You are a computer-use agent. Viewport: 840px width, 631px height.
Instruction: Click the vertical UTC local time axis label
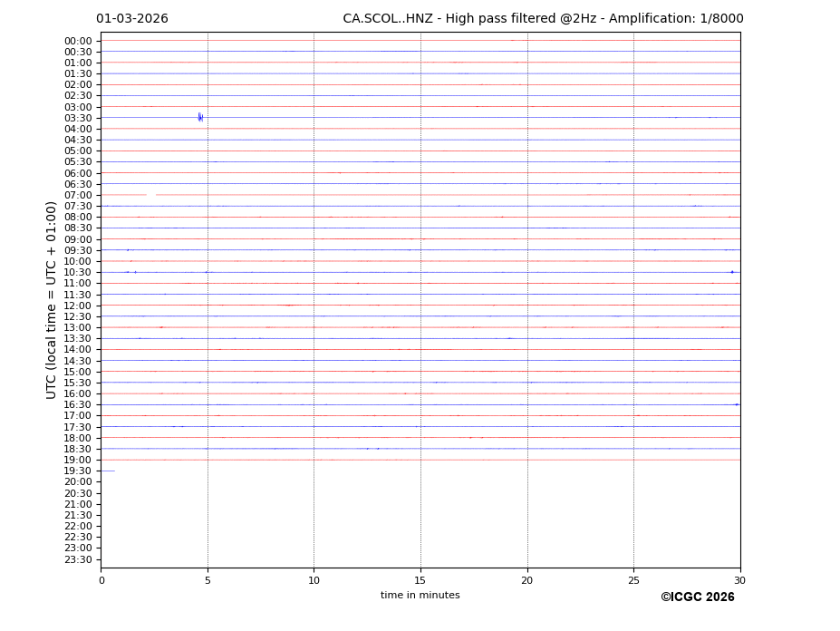tap(52, 300)
